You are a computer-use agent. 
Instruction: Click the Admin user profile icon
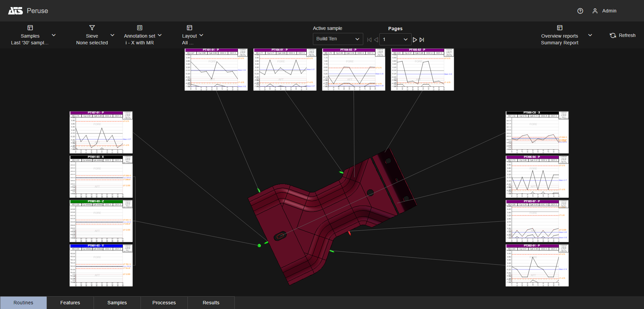click(x=595, y=11)
